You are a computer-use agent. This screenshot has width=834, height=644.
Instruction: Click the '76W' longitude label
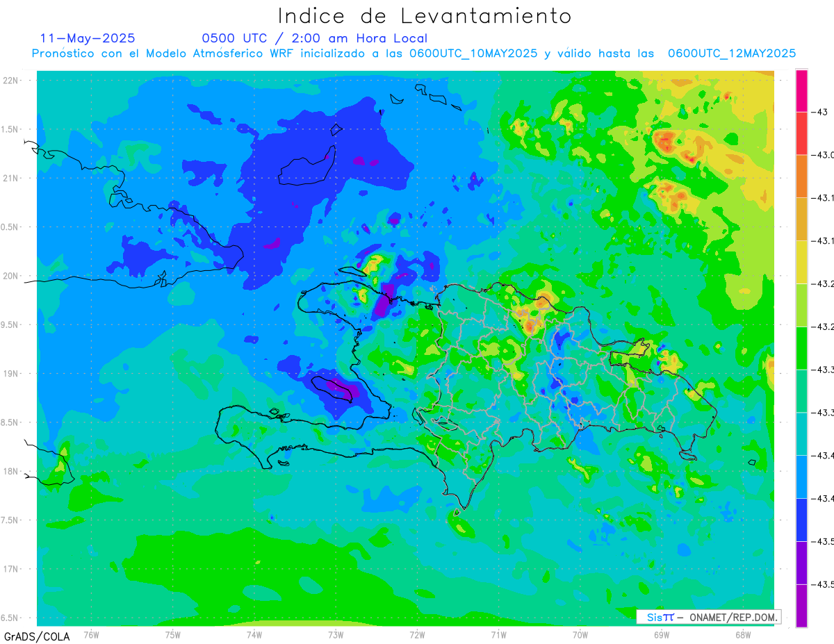91,634
